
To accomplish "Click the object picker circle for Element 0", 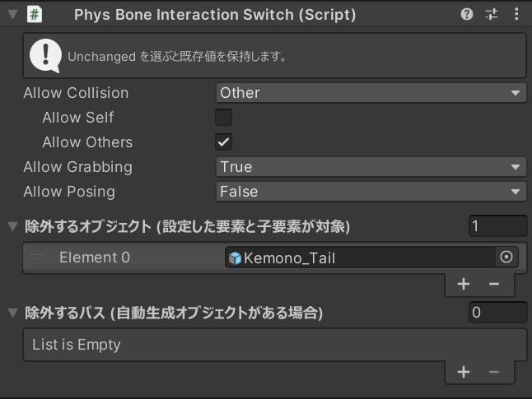I will 506,257.
